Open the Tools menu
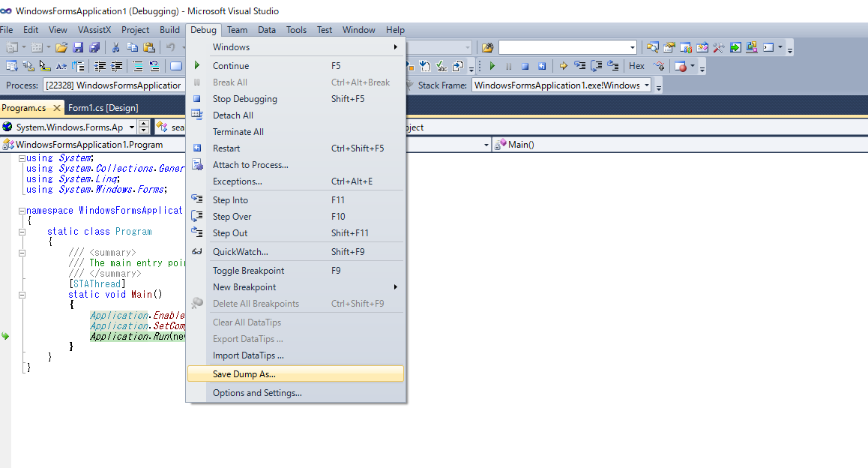 (296, 30)
